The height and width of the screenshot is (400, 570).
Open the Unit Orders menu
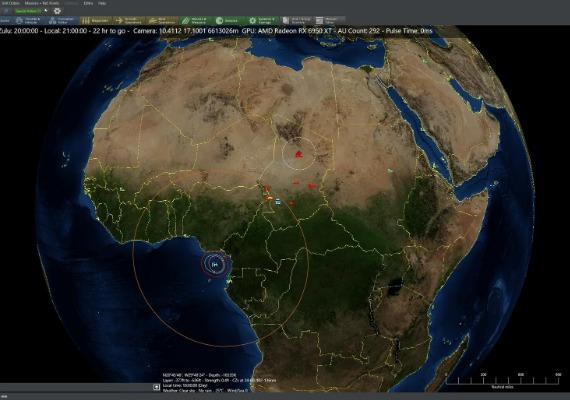click(10, 3)
